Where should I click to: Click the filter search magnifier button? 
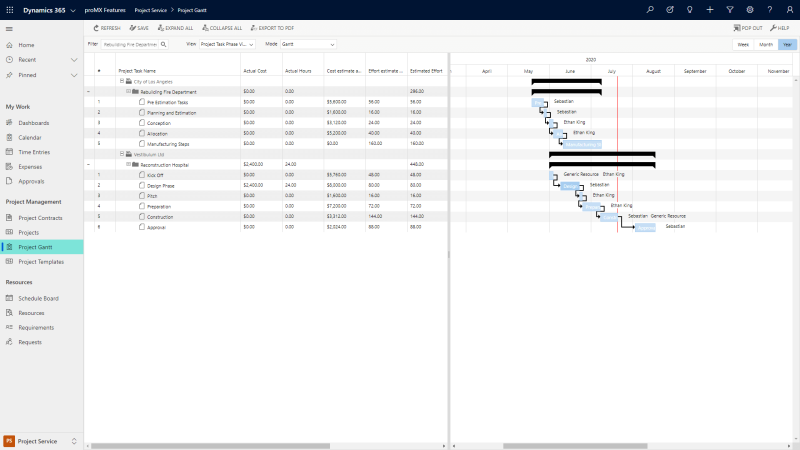click(x=164, y=44)
